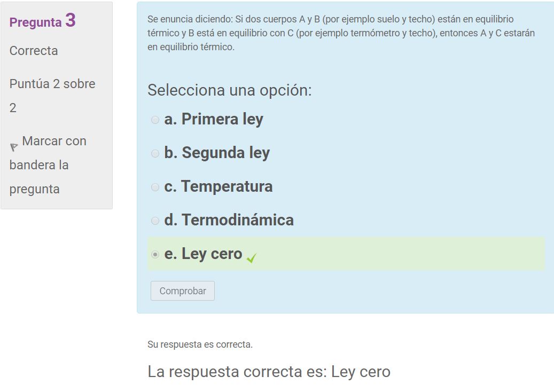
Task: Choose radio option c. Temperatura
Action: tap(155, 187)
